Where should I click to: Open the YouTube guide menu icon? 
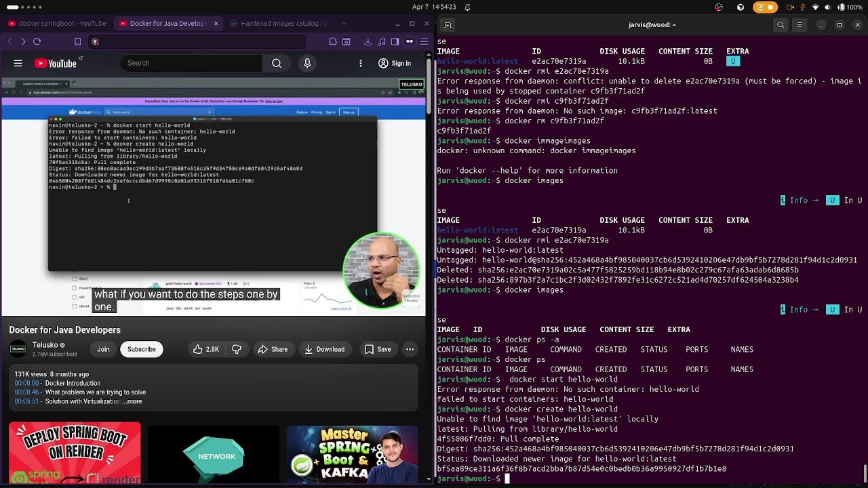18,63
